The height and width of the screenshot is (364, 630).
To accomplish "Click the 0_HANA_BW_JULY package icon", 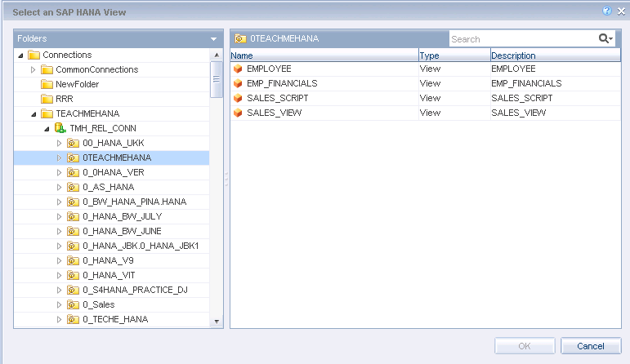I will click(x=73, y=216).
